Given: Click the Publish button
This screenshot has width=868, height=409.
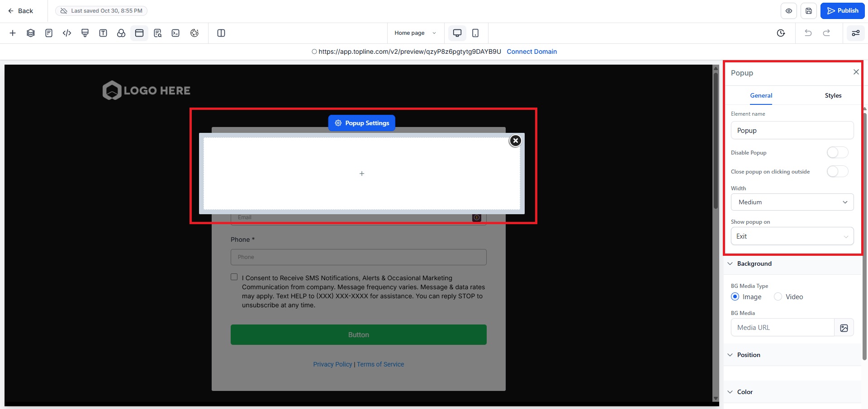Looking at the screenshot, I should tap(843, 11).
